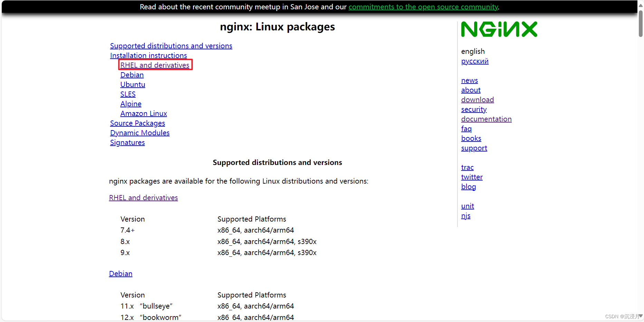Open the Ubuntu installation instructions
Image resolution: width=644 pixels, height=322 pixels.
[x=133, y=84]
